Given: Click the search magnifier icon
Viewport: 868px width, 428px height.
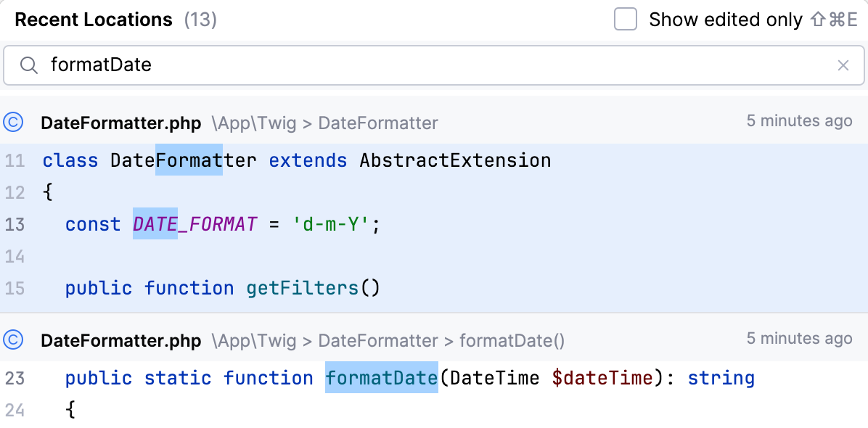Looking at the screenshot, I should click(x=29, y=65).
